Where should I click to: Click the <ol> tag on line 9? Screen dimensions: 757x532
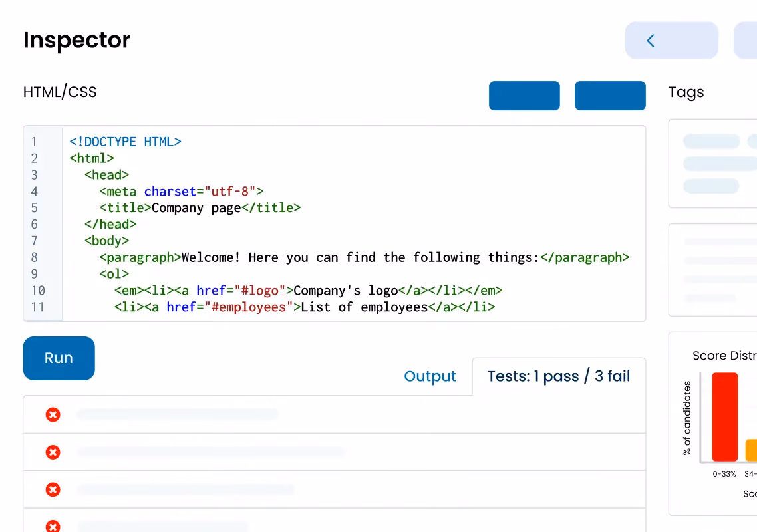(x=114, y=274)
